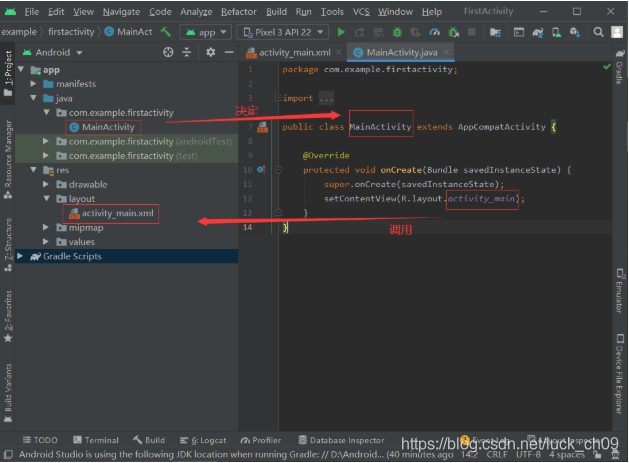Image resolution: width=629 pixels, height=463 pixels.
Task: Click the Make Project hammer icon
Action: (166, 32)
